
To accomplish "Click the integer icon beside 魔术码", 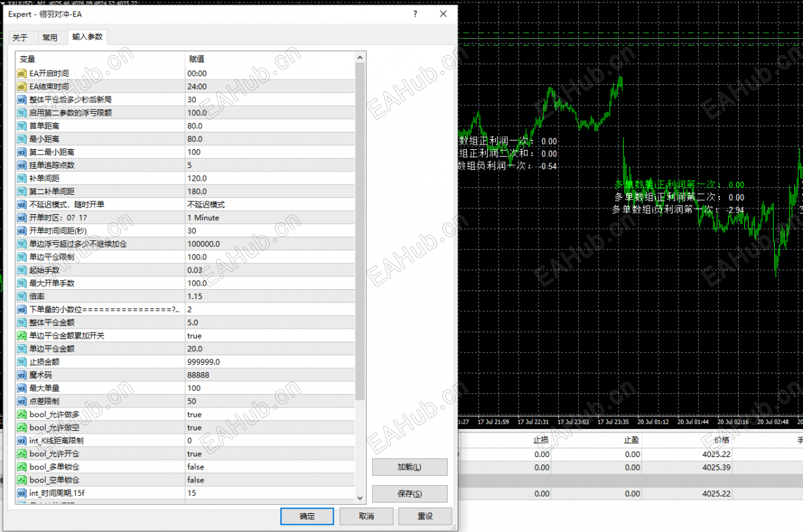I will coord(21,375).
